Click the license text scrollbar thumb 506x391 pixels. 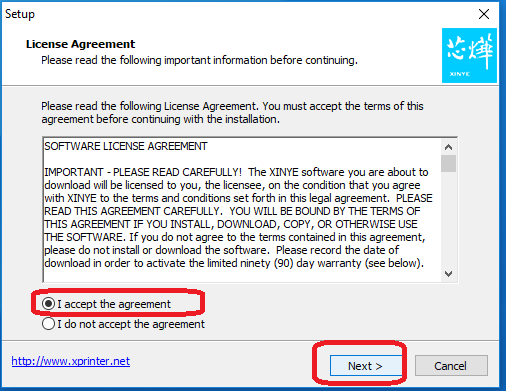(448, 163)
